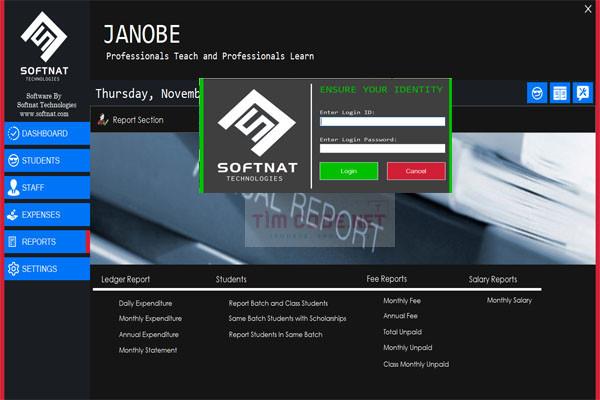Open the Class Monthly Unpaid report
This screenshot has height=400, width=600.
(416, 364)
